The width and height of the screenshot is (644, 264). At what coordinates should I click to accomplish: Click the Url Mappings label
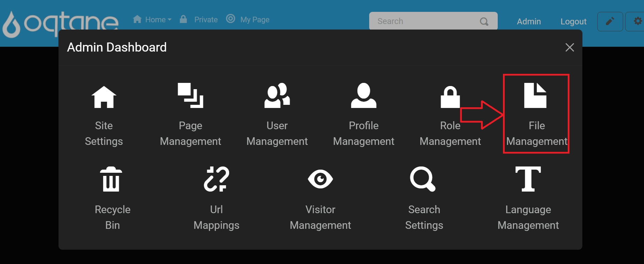point(216,217)
